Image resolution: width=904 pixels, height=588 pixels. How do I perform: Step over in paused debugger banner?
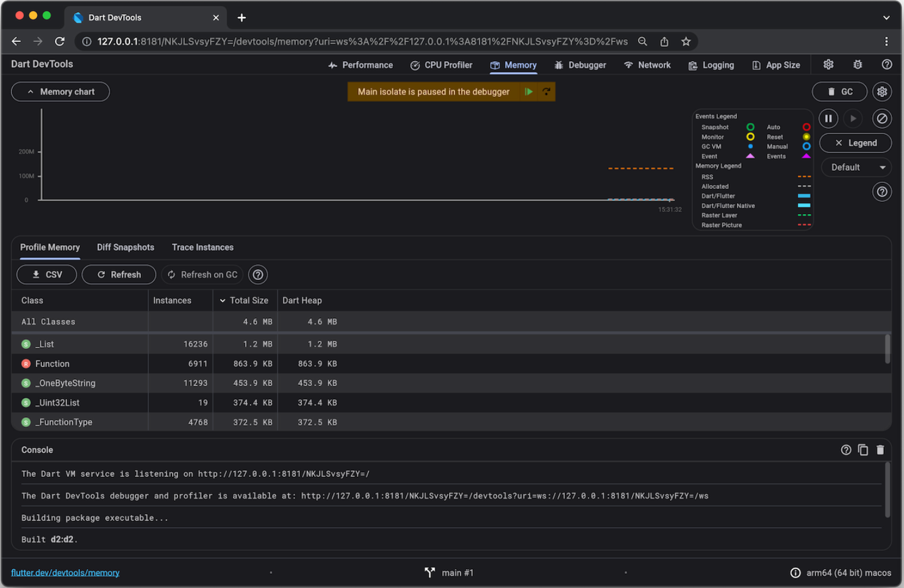547,91
